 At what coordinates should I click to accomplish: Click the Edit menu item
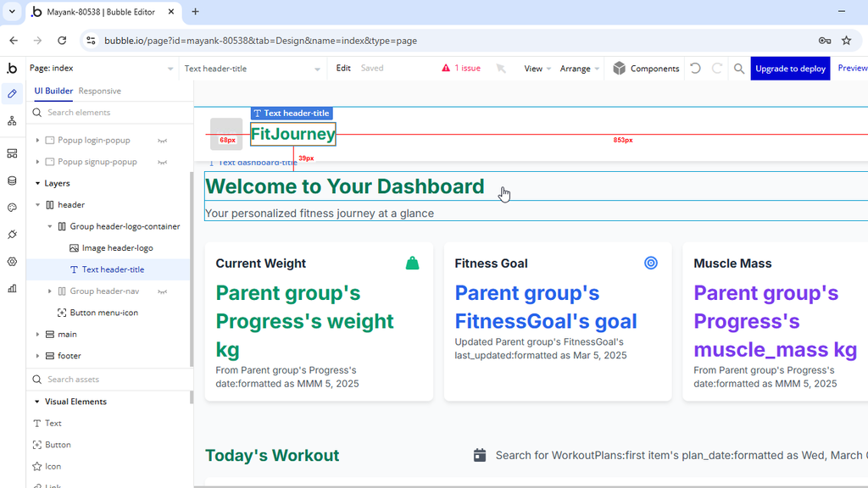343,68
